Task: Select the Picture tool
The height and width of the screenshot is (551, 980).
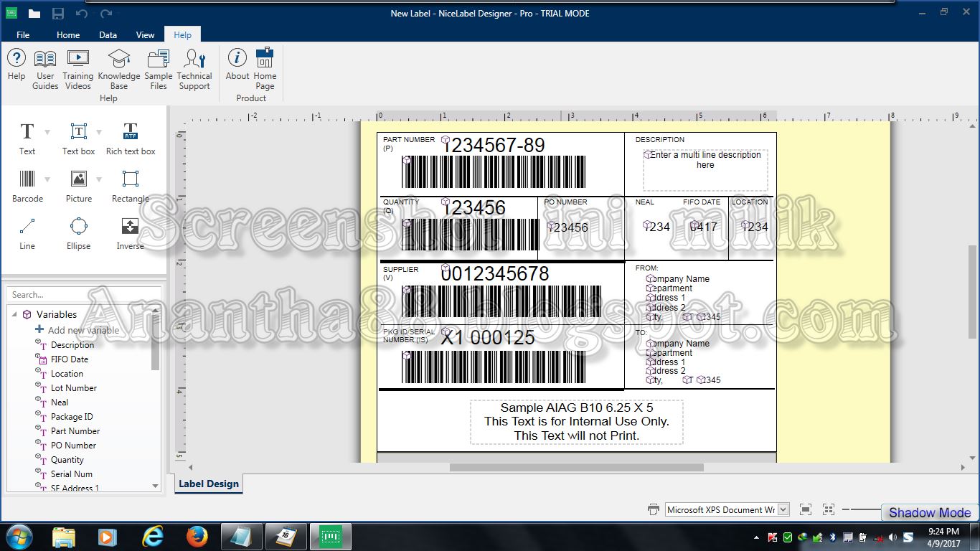Action: tap(79, 186)
